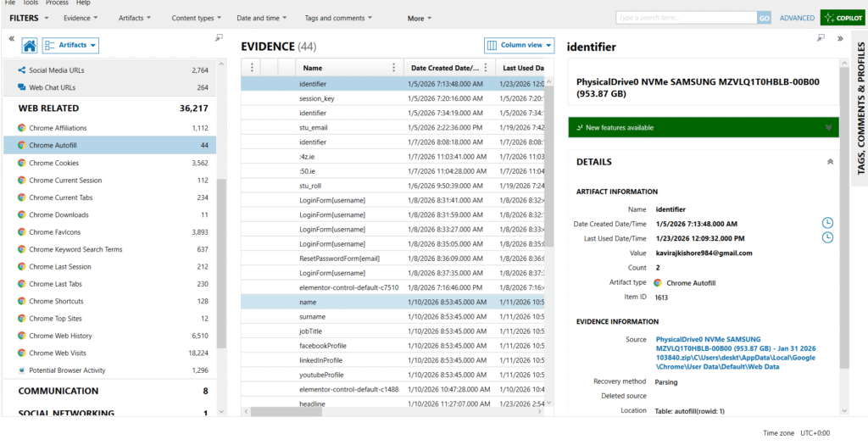Open the Column view dropdown

(520, 45)
